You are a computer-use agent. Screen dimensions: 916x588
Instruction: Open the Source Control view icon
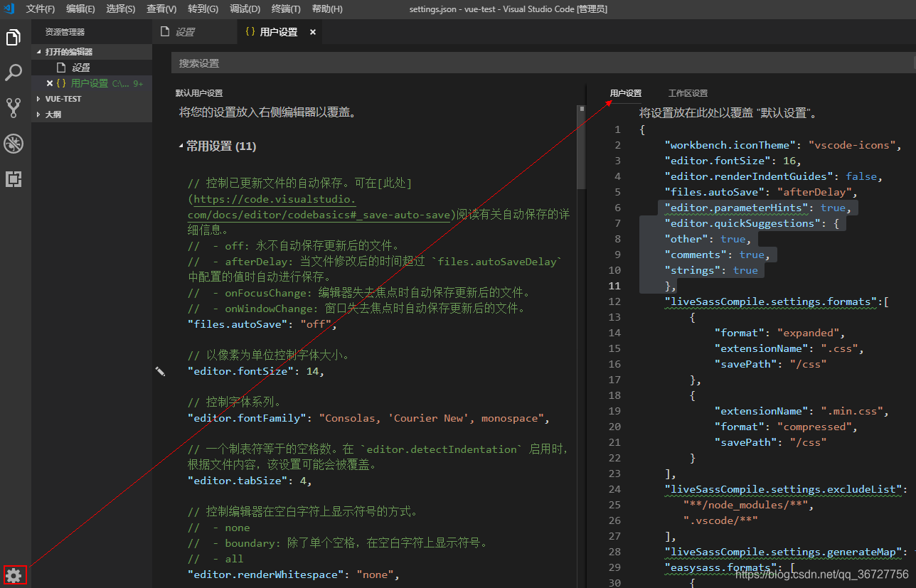[14, 108]
